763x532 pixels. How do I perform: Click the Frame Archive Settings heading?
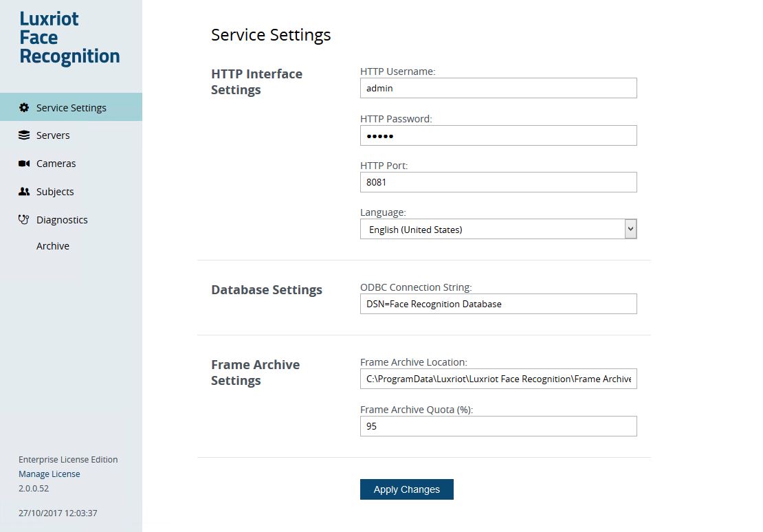point(255,373)
